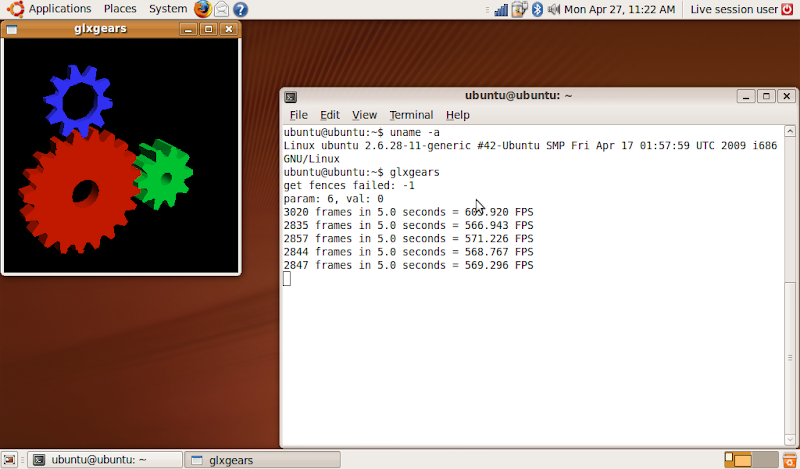The width and height of the screenshot is (800, 469).
Task: Click the terminal title 'ubuntu@ubuntu: ~'
Action: pyautogui.click(x=518, y=95)
